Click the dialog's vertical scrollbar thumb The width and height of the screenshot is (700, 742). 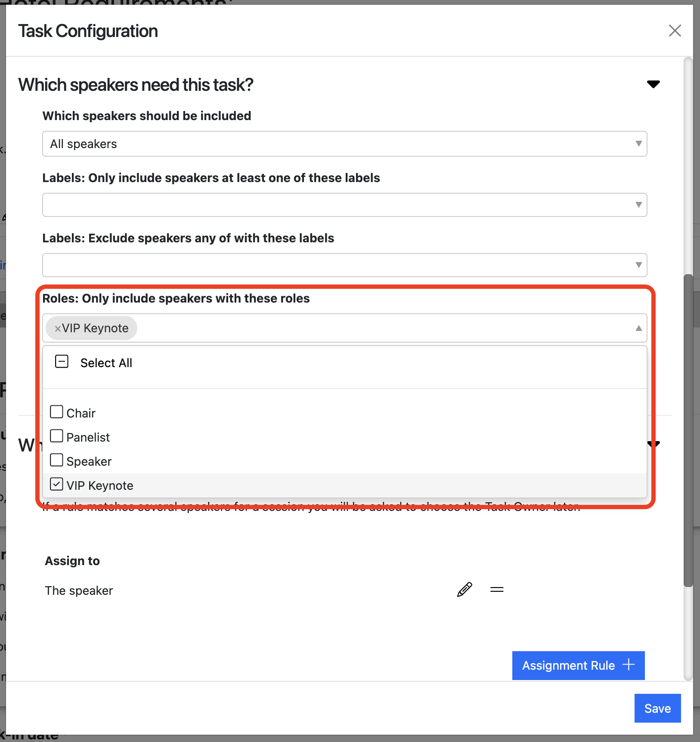tap(688, 430)
